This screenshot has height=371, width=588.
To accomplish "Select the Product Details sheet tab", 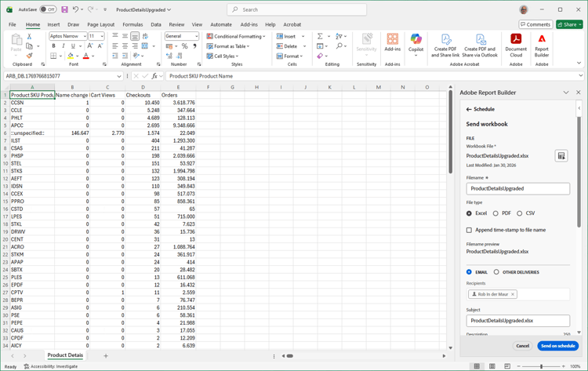I will (65, 355).
